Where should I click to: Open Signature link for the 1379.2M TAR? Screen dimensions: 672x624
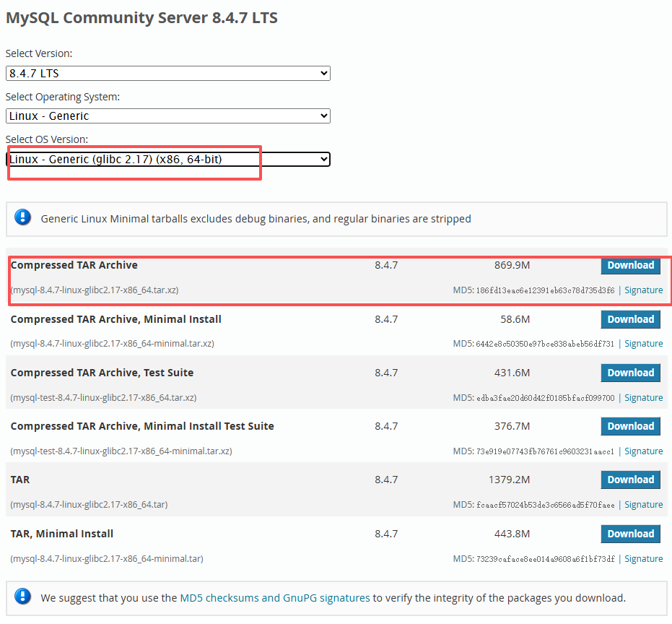point(643,505)
